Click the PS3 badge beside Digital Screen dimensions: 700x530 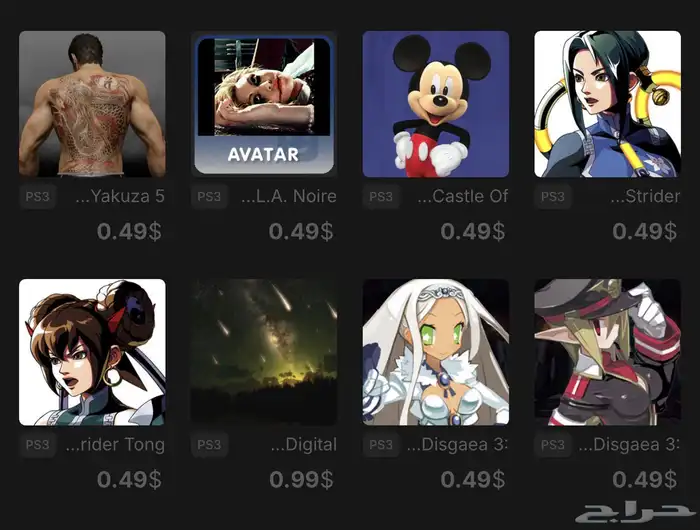209,445
